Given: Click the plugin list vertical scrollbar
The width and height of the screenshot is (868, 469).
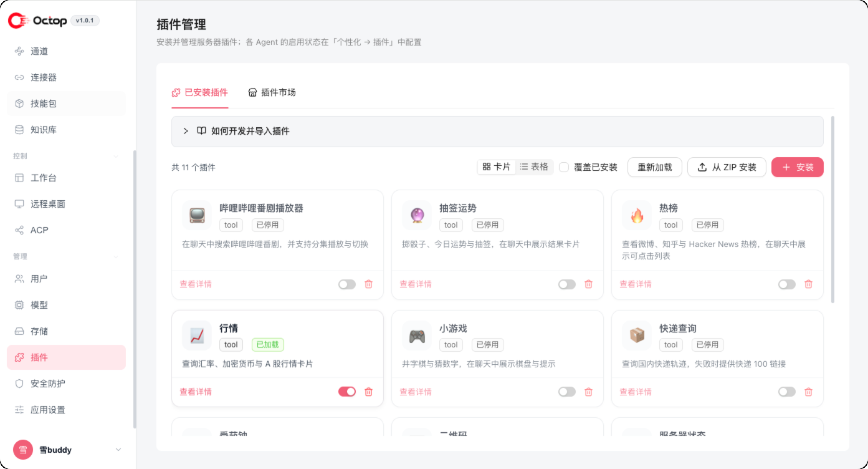Looking at the screenshot, I should (x=833, y=209).
